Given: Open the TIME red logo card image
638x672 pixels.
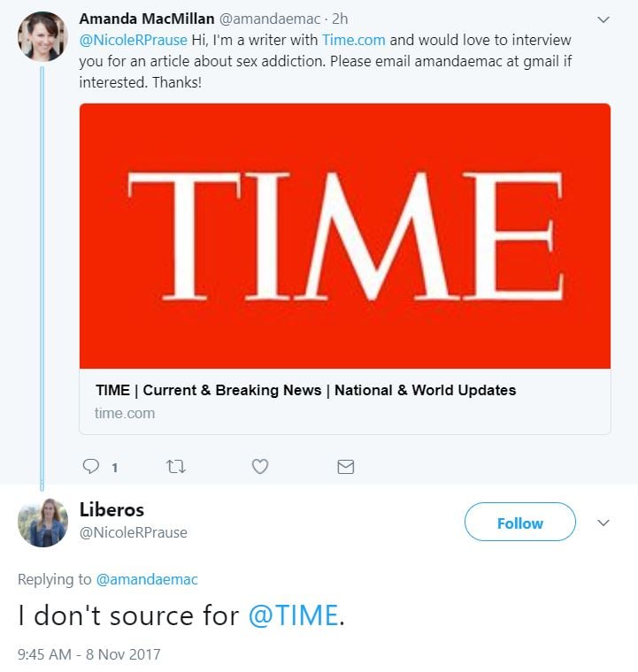Looking at the screenshot, I should 345,236.
